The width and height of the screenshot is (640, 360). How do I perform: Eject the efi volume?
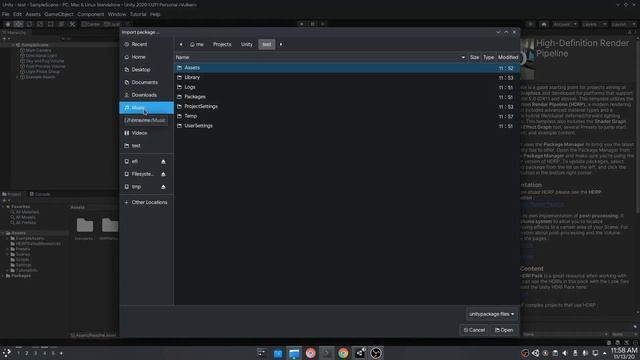(x=163, y=162)
